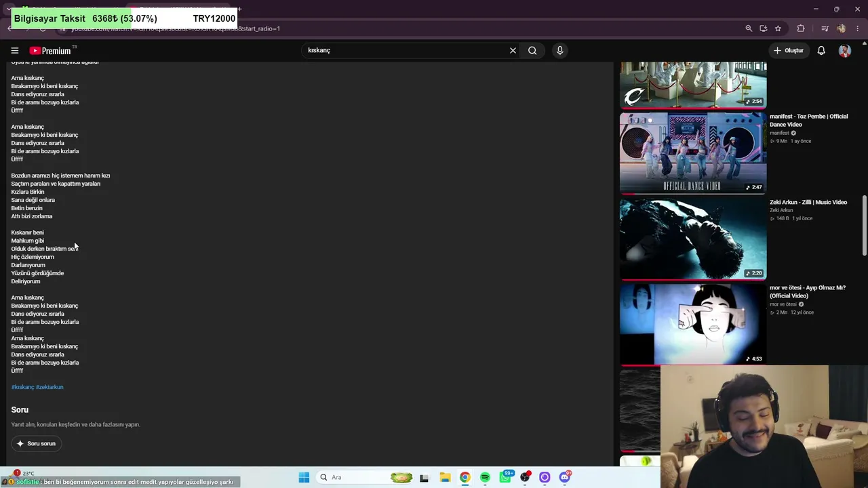This screenshot has width=868, height=488.
Task: Open Zeki Arkun - Zilli Music Video title
Action: (808, 202)
